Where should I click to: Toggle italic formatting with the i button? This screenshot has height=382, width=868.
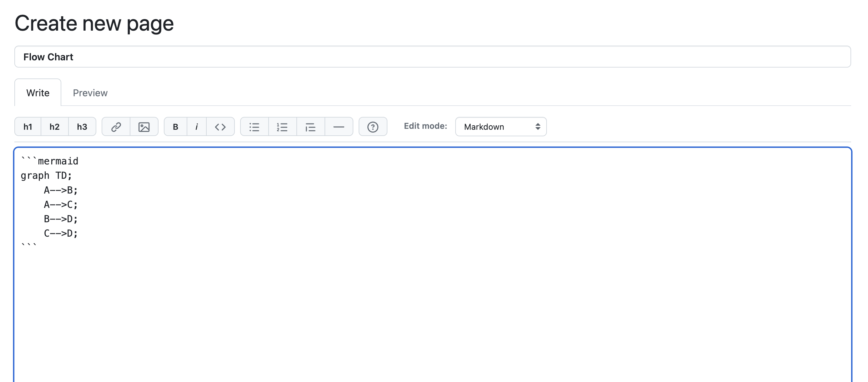(x=197, y=127)
